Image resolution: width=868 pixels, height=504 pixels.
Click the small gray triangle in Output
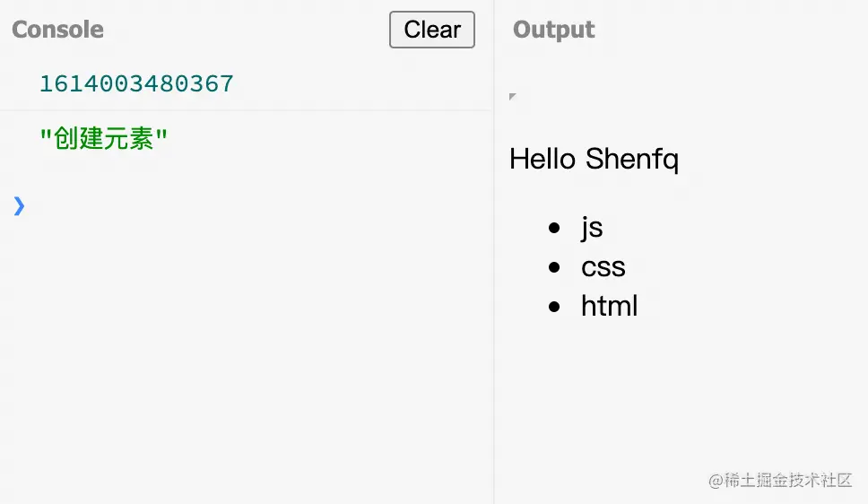pos(512,96)
